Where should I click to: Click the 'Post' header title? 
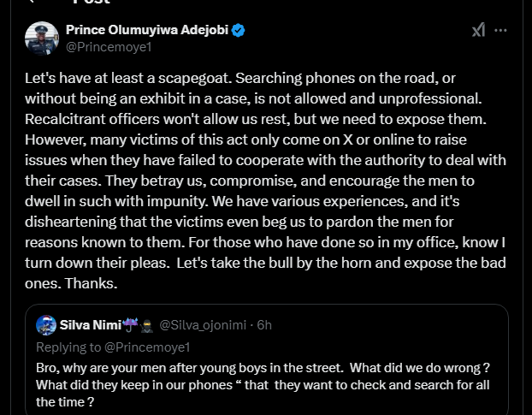point(92,3)
